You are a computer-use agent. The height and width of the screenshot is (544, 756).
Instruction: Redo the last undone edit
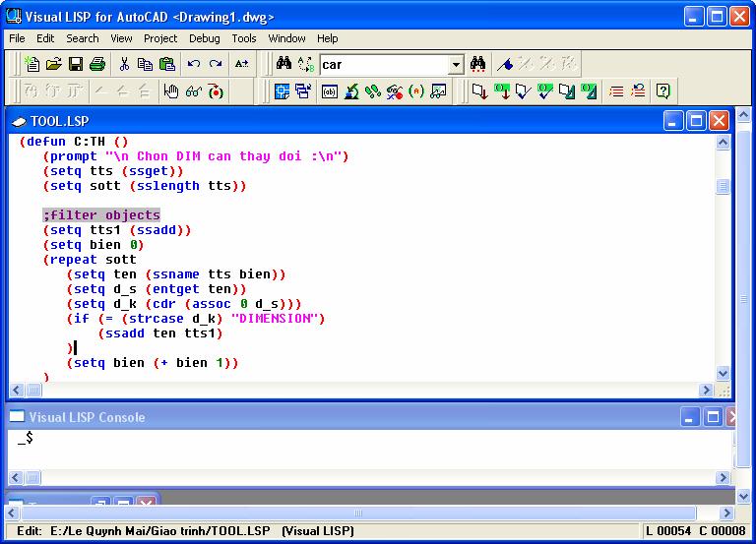[x=216, y=64]
